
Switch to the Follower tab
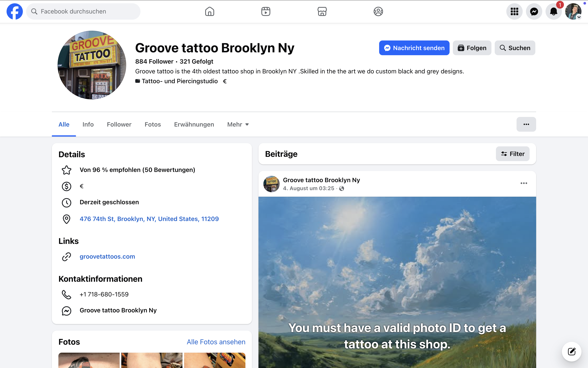click(x=119, y=124)
